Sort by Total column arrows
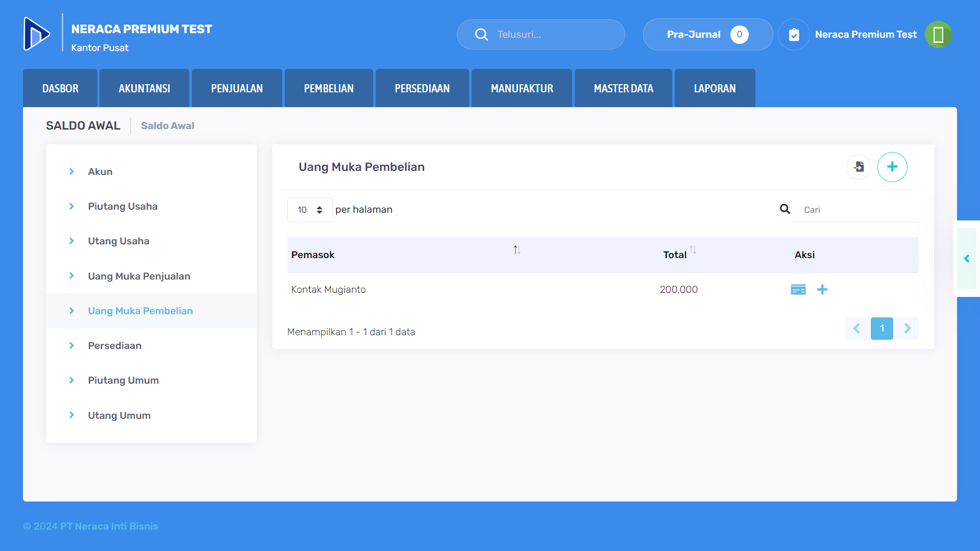 coord(693,250)
